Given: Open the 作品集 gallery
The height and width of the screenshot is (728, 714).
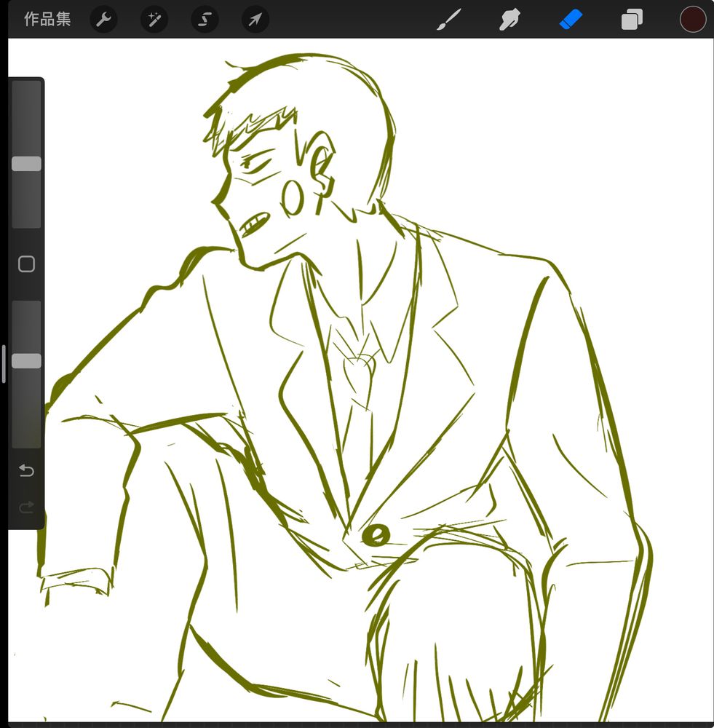Looking at the screenshot, I should click(47, 20).
